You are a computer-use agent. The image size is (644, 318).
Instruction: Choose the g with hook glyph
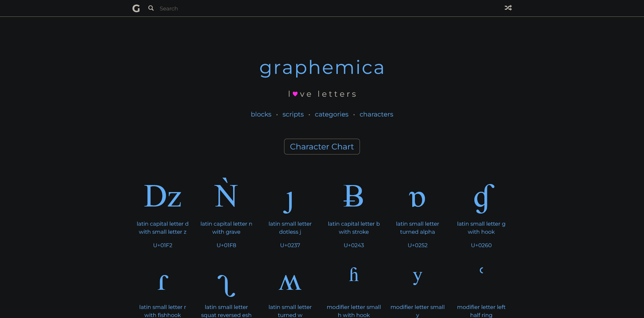coord(484,199)
